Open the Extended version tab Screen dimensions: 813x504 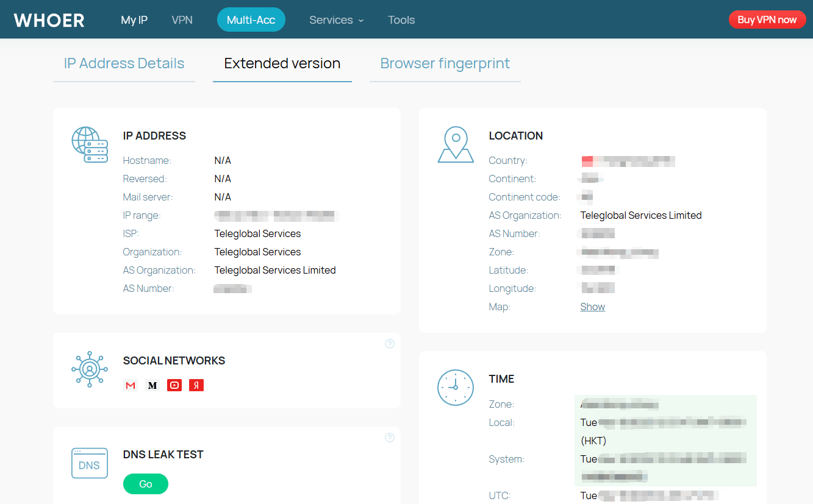(x=282, y=63)
